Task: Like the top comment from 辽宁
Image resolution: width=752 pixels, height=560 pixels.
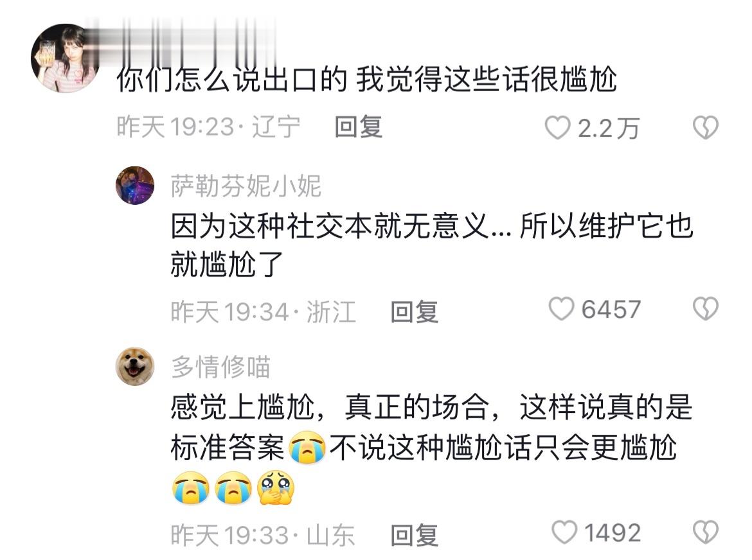Action: 557,128
